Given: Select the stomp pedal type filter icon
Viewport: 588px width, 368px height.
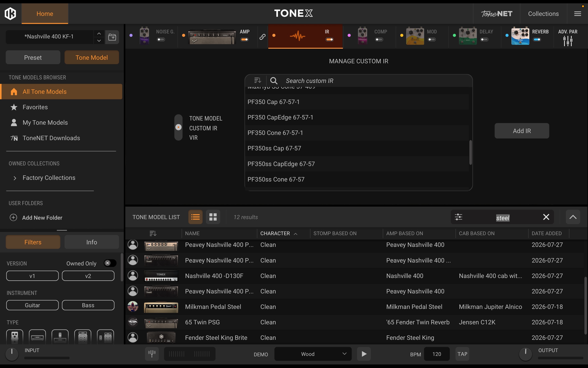Looking at the screenshot, I should (15, 337).
